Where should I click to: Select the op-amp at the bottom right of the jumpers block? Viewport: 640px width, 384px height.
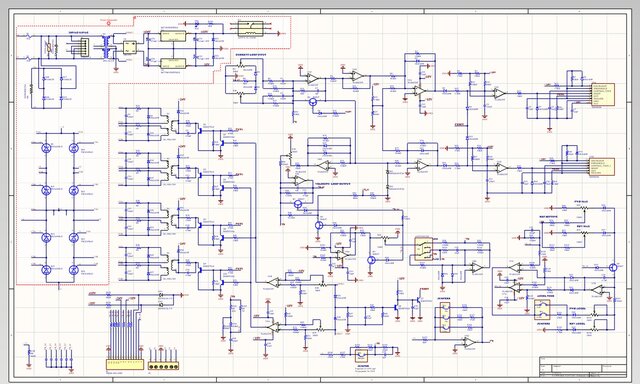pos(470,342)
